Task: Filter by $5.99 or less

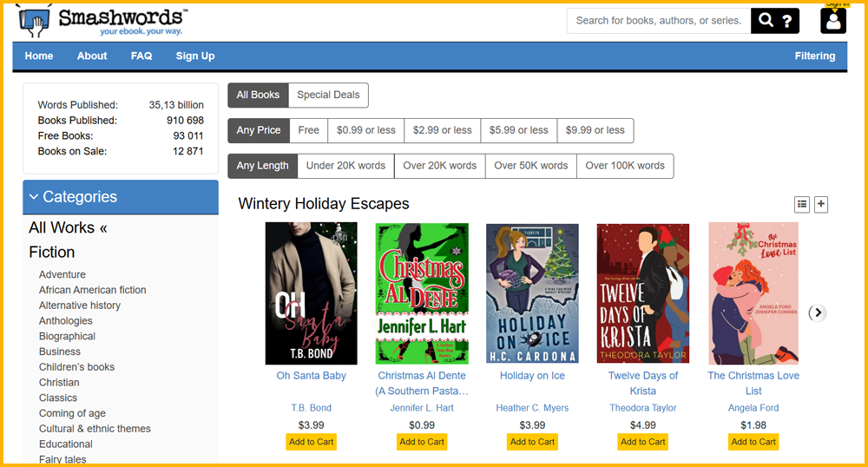Action: pos(519,130)
